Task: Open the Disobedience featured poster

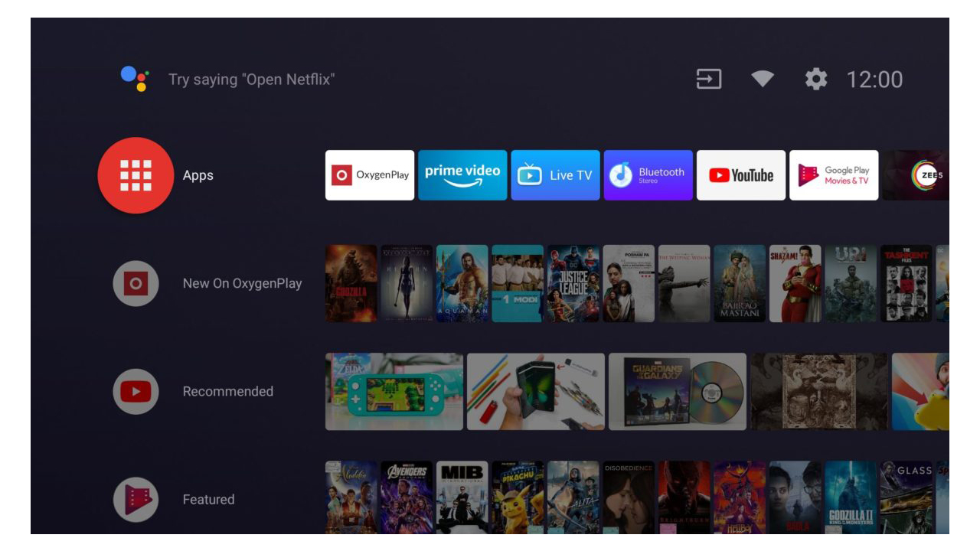Action: point(629,497)
